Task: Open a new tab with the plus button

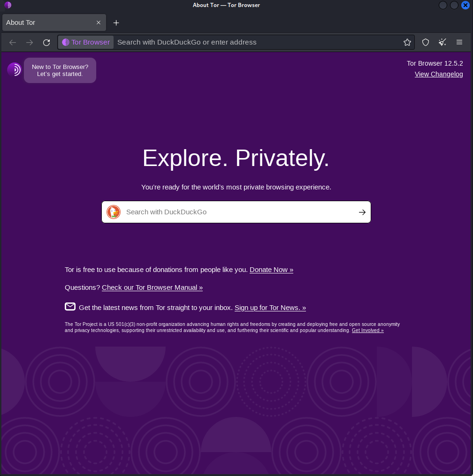Action: 116,22
